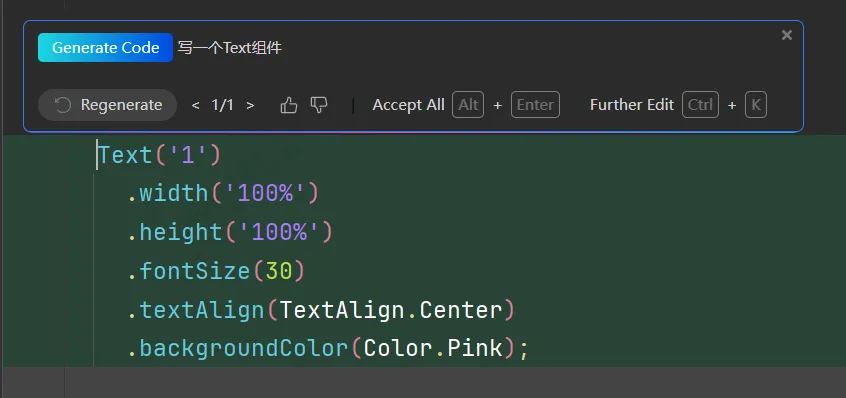Viewport: 846px width, 398px height.
Task: Click the Enter key hint badge
Action: tap(535, 105)
